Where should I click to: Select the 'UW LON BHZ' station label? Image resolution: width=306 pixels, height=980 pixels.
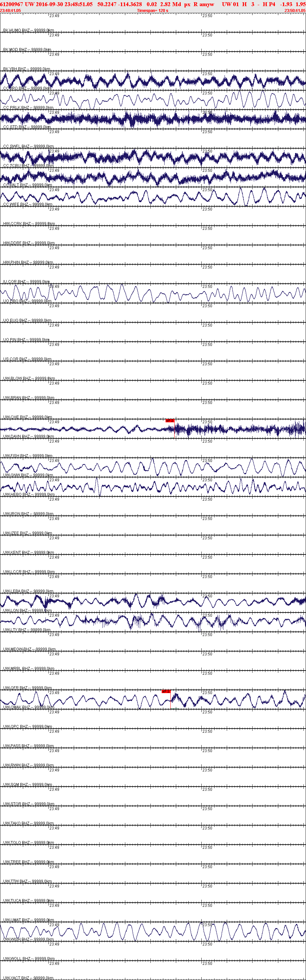click(x=27, y=611)
